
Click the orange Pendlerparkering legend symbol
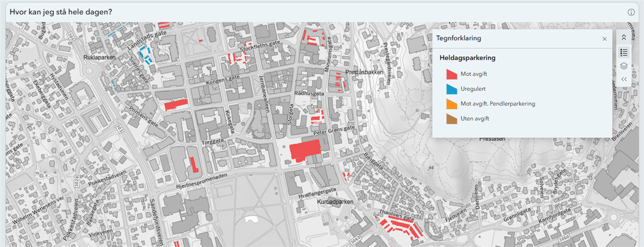click(451, 104)
